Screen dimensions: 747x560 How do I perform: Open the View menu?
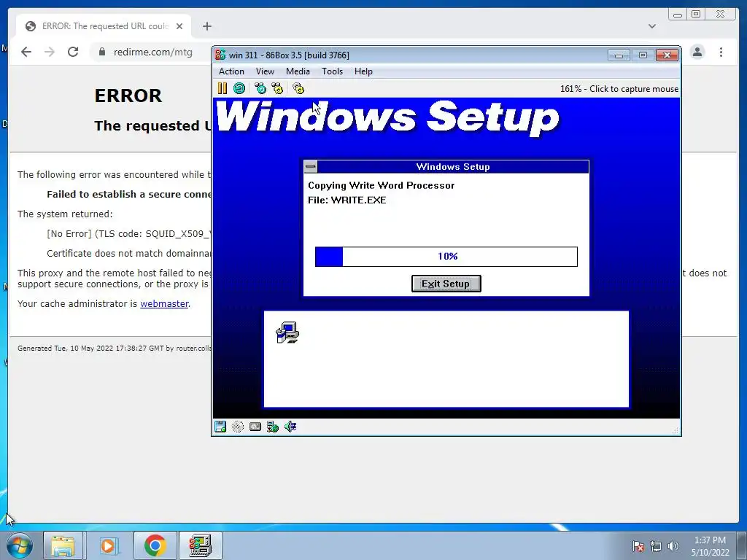265,71
